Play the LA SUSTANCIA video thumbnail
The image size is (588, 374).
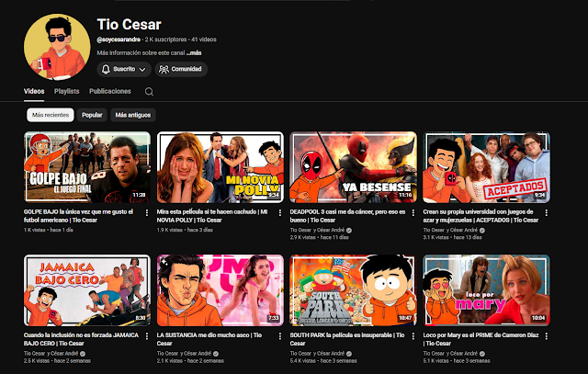point(220,290)
